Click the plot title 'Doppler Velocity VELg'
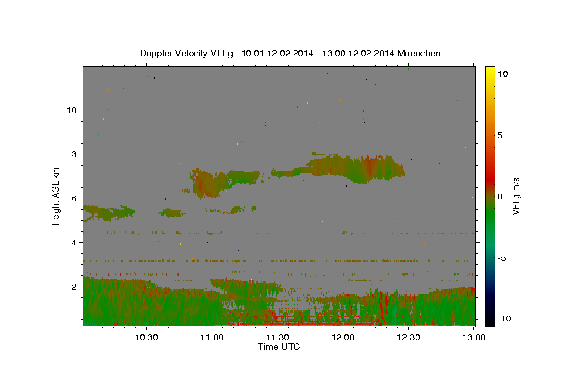 [x=188, y=53]
